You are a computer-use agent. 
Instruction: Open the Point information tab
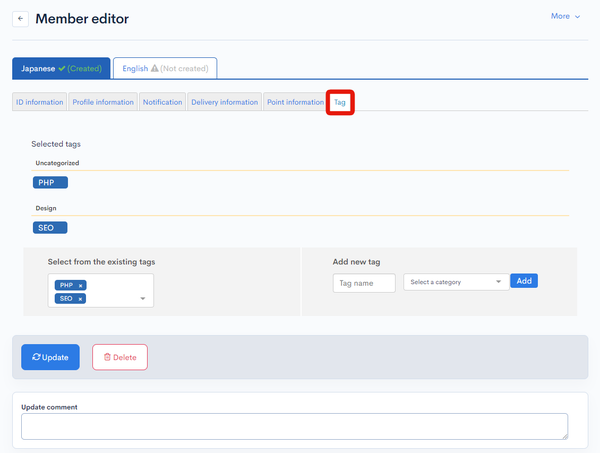tap(295, 102)
